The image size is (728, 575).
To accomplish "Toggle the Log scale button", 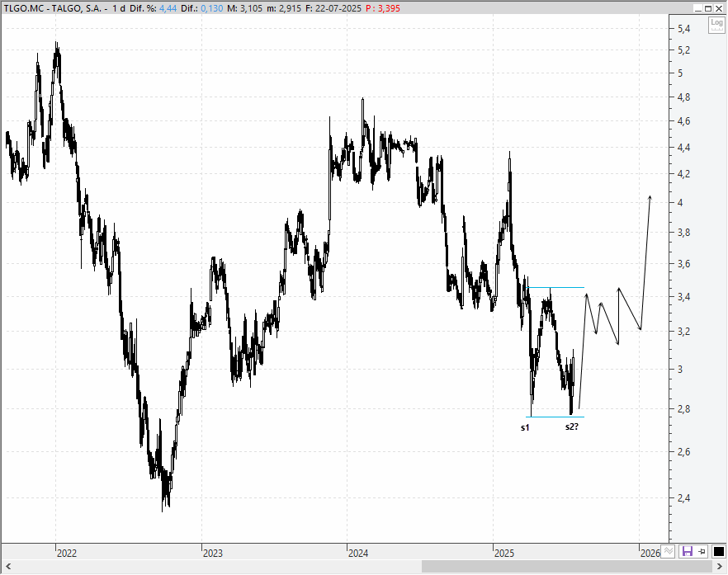I will coord(716,25).
